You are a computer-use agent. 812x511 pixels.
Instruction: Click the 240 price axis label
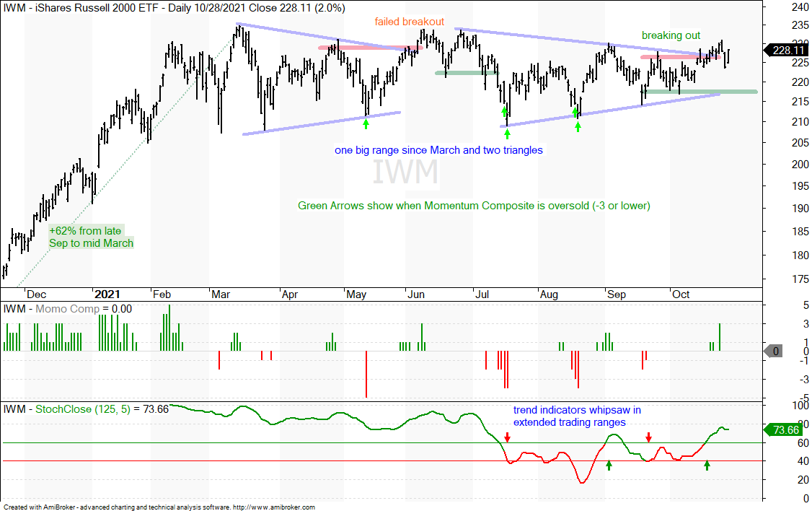coord(800,6)
